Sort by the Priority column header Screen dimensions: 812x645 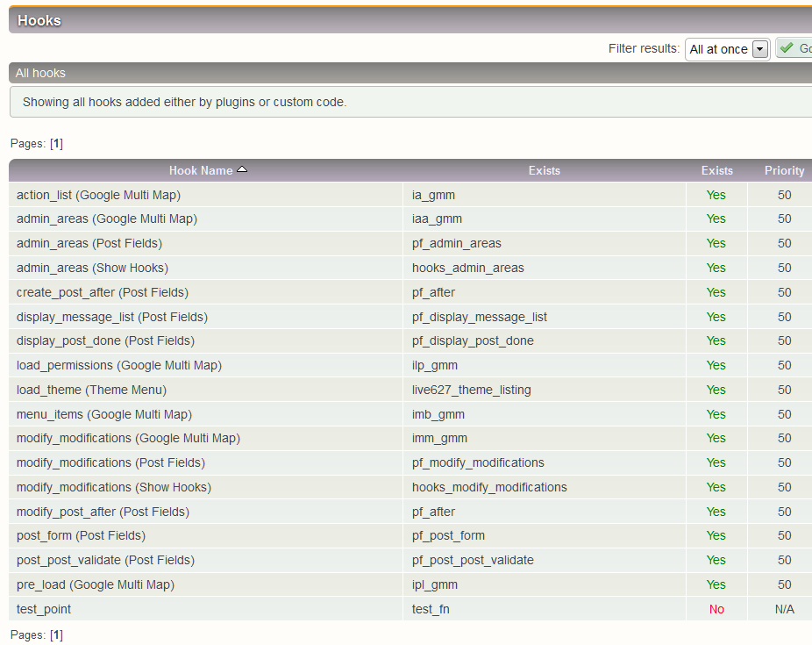click(x=784, y=170)
